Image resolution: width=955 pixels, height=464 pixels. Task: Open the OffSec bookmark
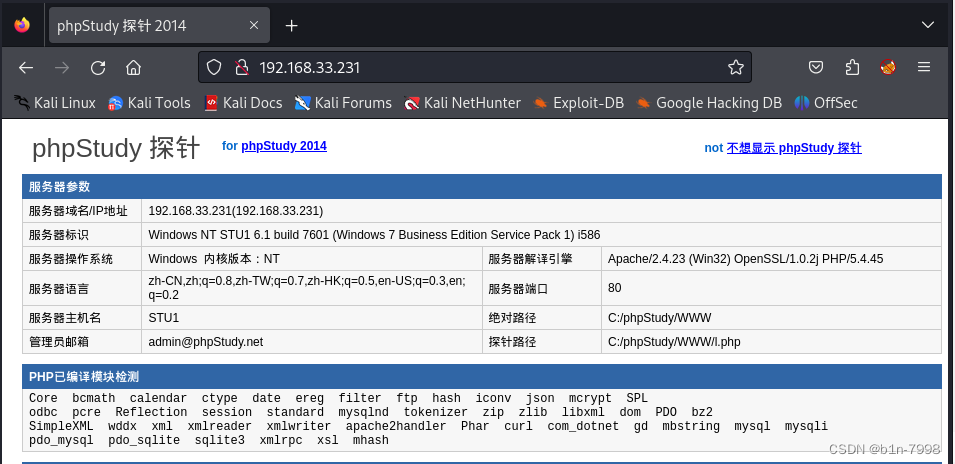click(x=826, y=103)
